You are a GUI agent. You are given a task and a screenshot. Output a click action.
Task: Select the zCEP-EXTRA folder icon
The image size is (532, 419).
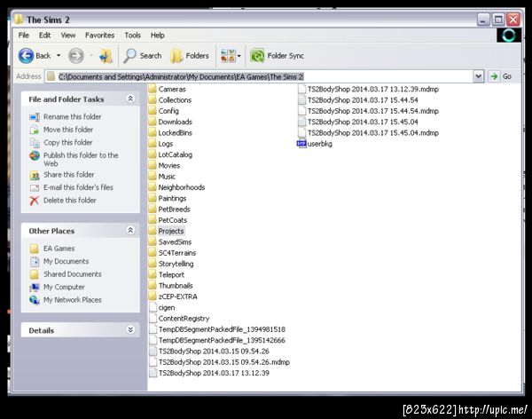(x=153, y=296)
